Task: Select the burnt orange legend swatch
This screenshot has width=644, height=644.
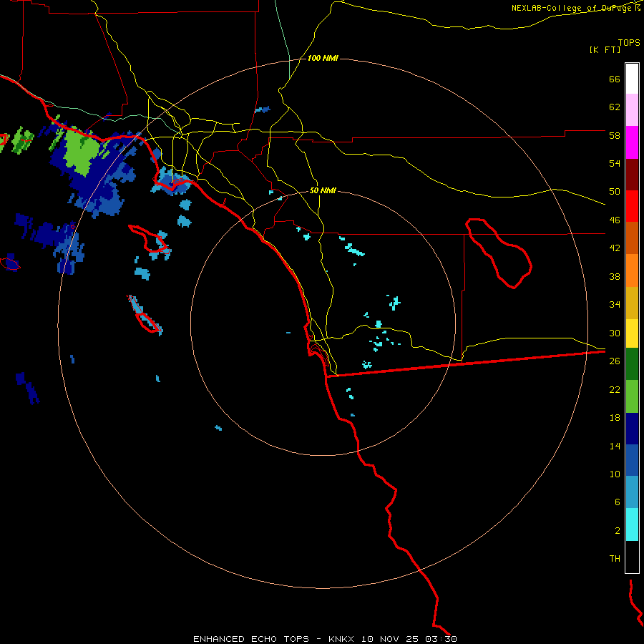Action: coord(632,238)
